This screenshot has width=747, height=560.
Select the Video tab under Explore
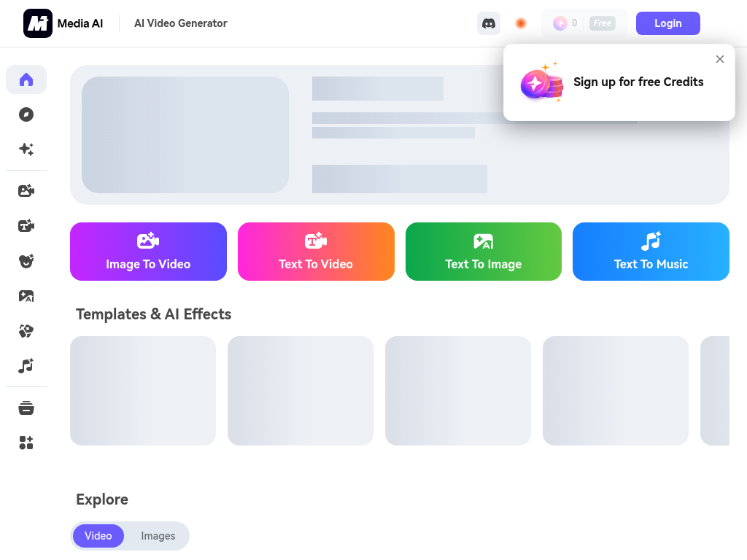tap(98, 536)
